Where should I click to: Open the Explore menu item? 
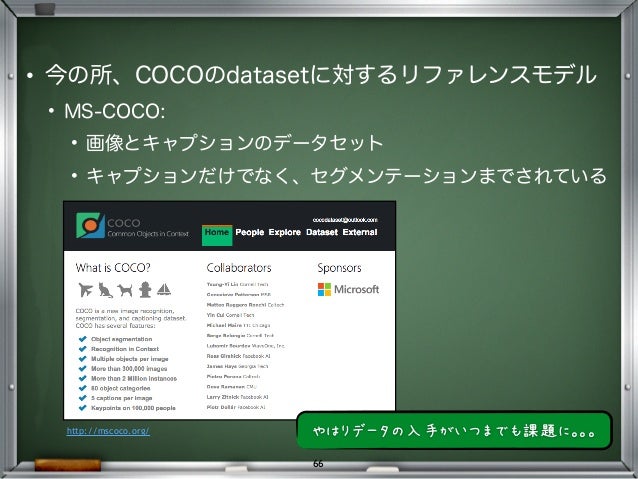pyautogui.click(x=284, y=232)
